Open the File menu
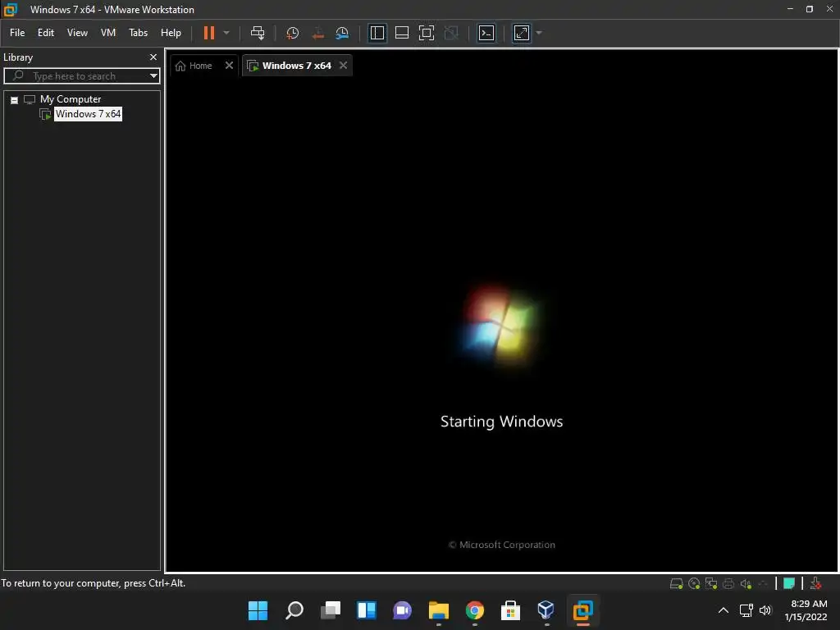 coord(17,33)
